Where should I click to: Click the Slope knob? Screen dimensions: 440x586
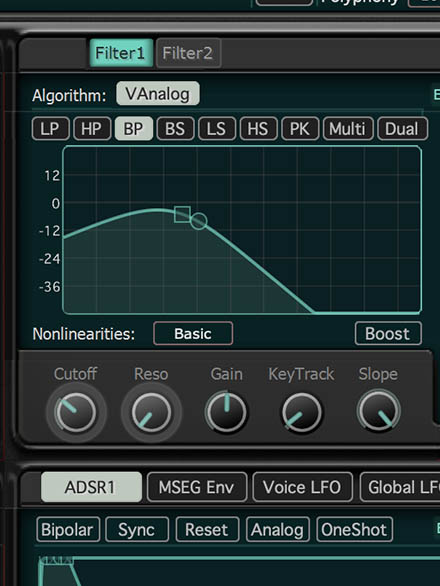point(379,411)
